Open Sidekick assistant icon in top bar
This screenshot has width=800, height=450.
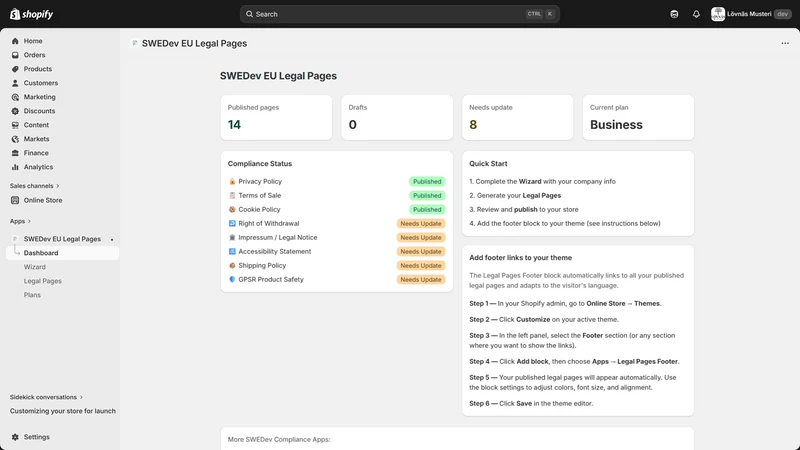(x=674, y=14)
